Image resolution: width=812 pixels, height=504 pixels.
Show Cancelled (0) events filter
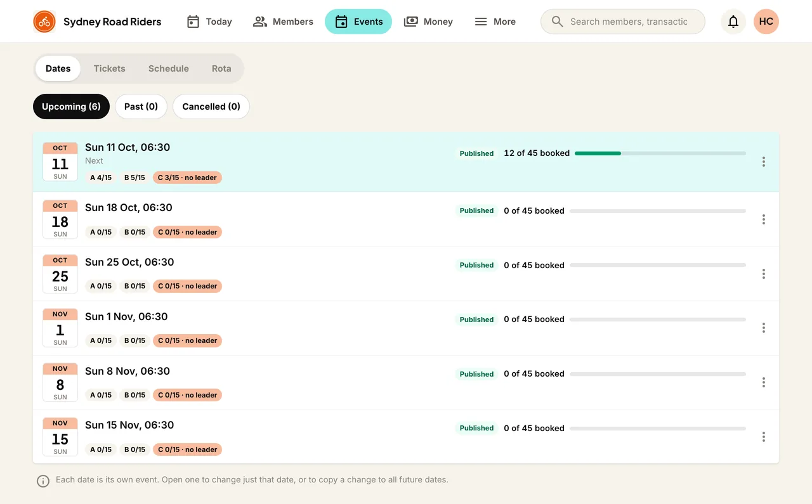(x=211, y=107)
